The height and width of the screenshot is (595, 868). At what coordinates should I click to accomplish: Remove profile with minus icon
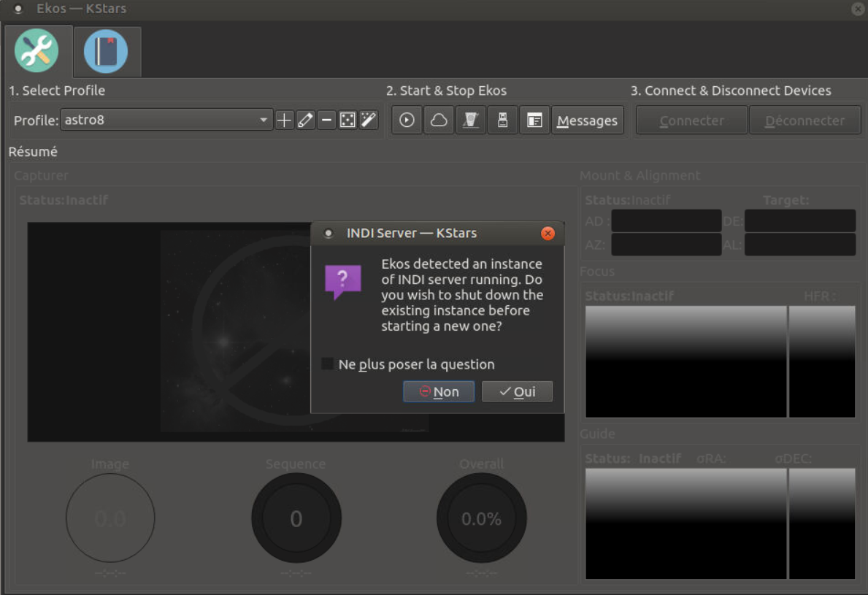(326, 120)
